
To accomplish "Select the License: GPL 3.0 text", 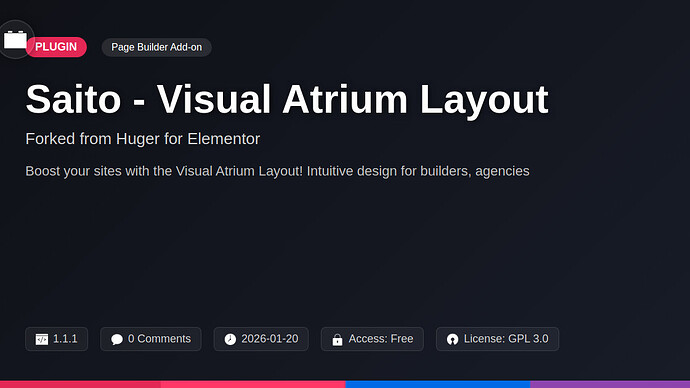I will pyautogui.click(x=506, y=339).
